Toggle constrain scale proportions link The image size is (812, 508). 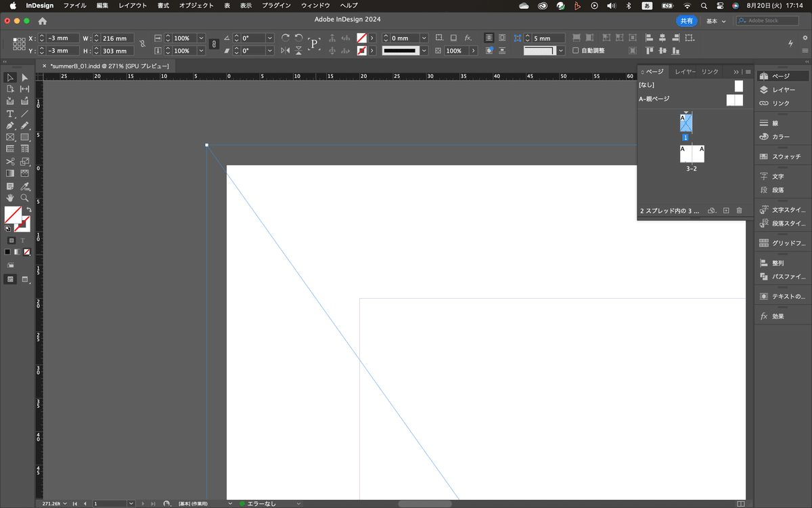(214, 44)
